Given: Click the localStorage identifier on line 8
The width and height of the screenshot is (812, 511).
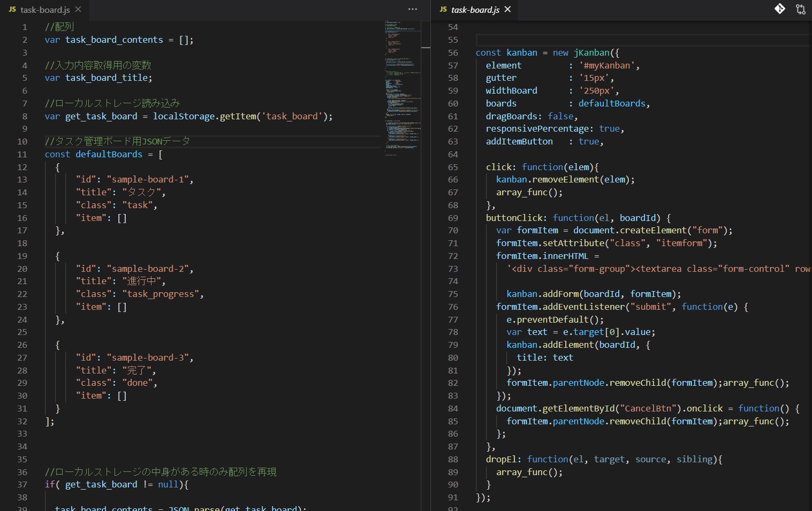Looking at the screenshot, I should click(x=184, y=117).
